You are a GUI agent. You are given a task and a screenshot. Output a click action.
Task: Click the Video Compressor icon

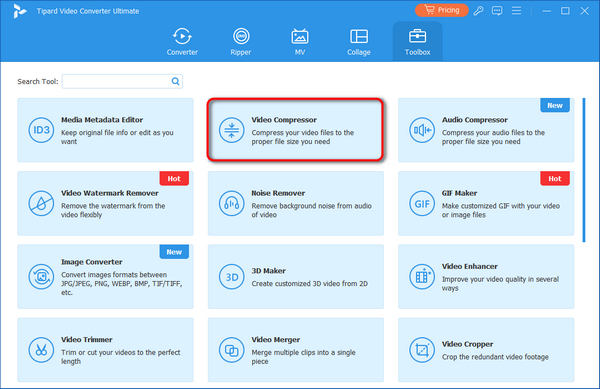(231, 130)
